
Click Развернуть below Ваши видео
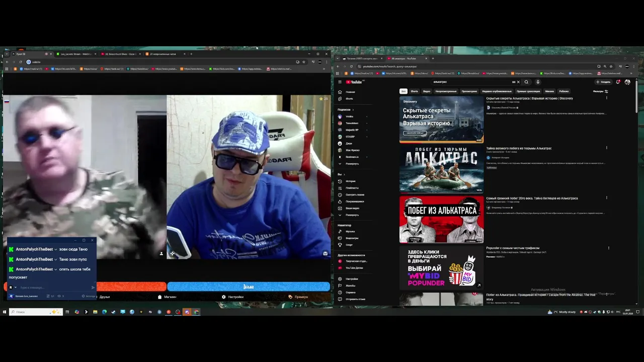(x=352, y=215)
